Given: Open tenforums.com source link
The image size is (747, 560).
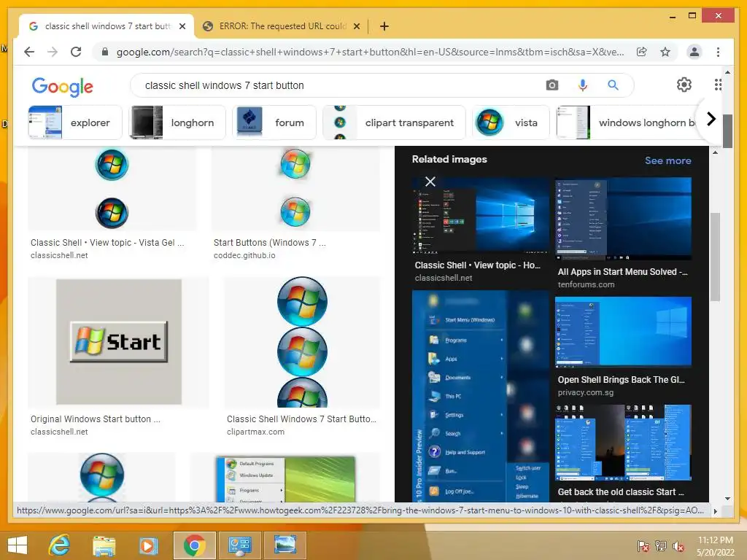Looking at the screenshot, I should coord(586,284).
